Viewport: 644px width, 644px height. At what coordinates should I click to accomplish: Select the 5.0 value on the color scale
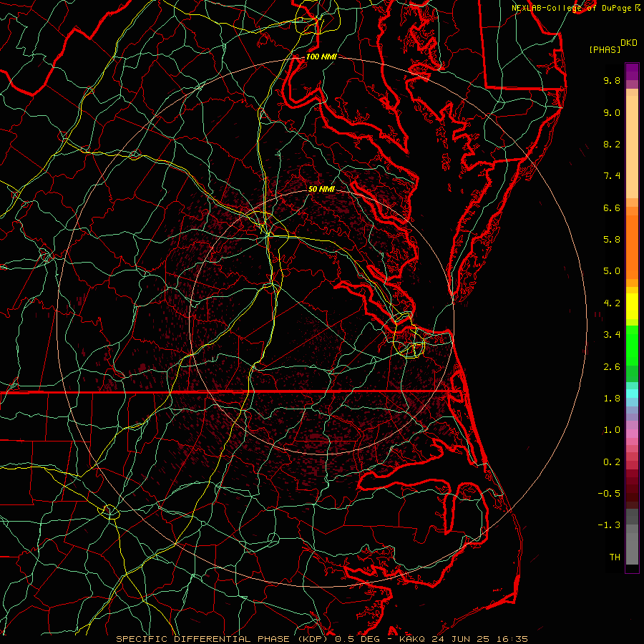point(612,271)
